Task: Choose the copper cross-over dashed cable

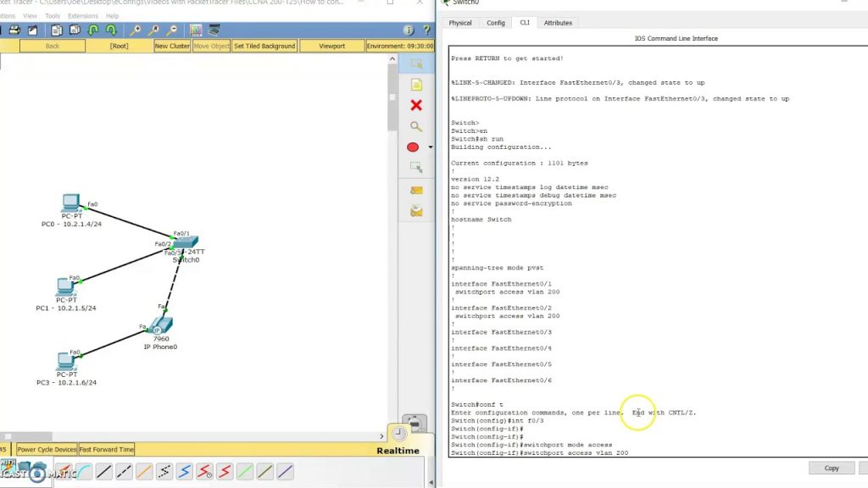Action: click(x=124, y=471)
